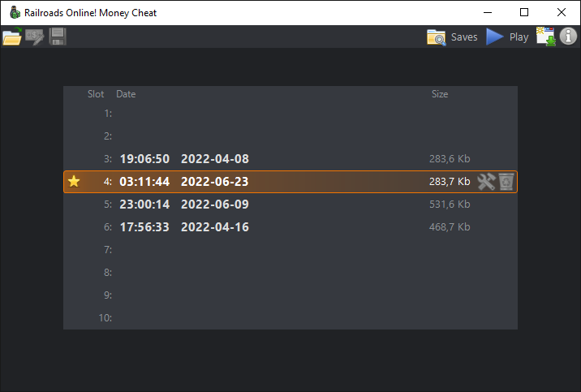Select slot 6 save 17:56:33 2022-04-16
Viewport: 581px width, 392px height.
point(290,226)
